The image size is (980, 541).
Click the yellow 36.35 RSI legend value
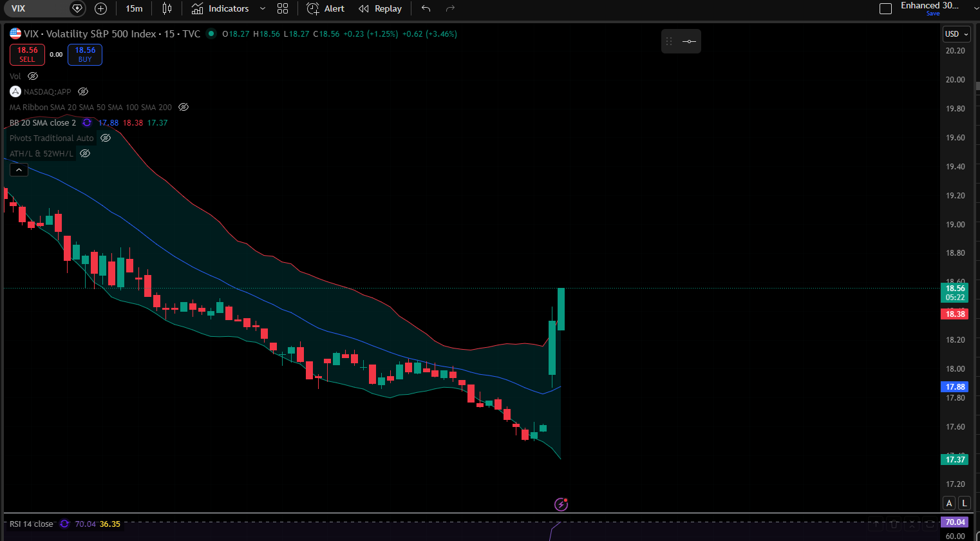(x=110, y=524)
